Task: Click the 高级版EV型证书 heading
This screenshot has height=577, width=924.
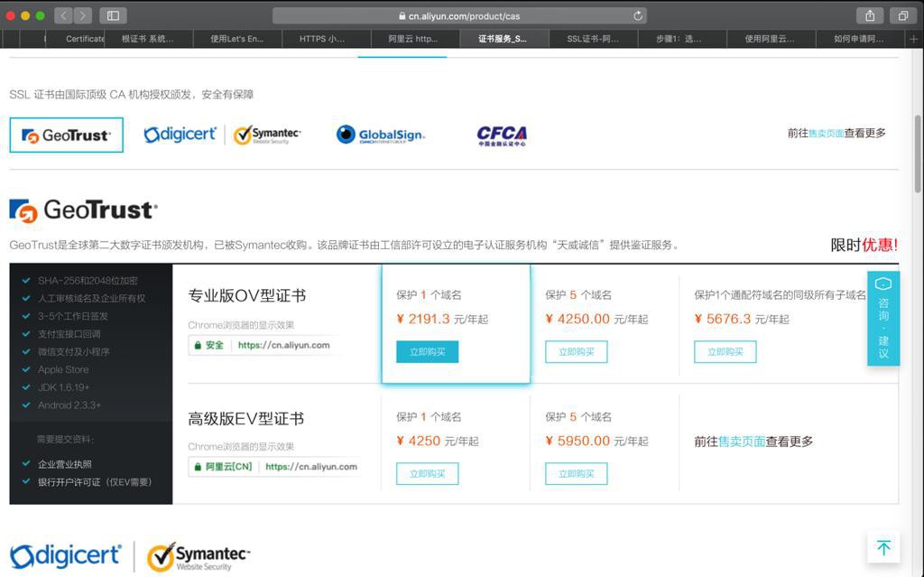Action: [x=245, y=419]
